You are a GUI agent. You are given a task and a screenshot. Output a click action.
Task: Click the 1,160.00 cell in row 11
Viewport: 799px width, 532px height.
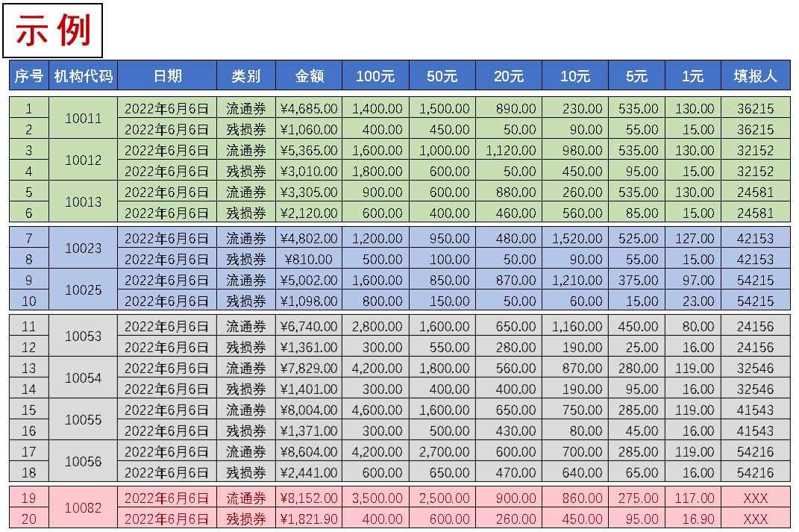coord(575,326)
